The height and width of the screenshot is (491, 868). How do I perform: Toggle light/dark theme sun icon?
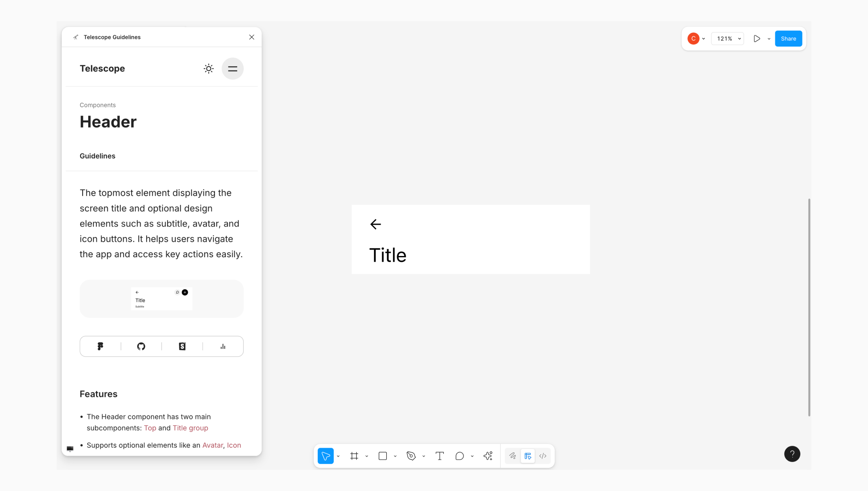208,69
